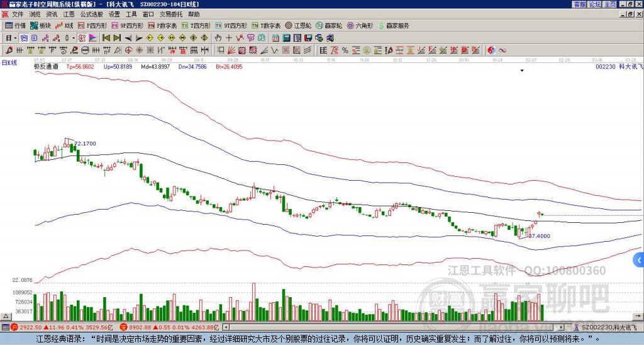Click the Shenzhen index 8902.88 status entry
This screenshot has width=644, height=345.
point(170,328)
